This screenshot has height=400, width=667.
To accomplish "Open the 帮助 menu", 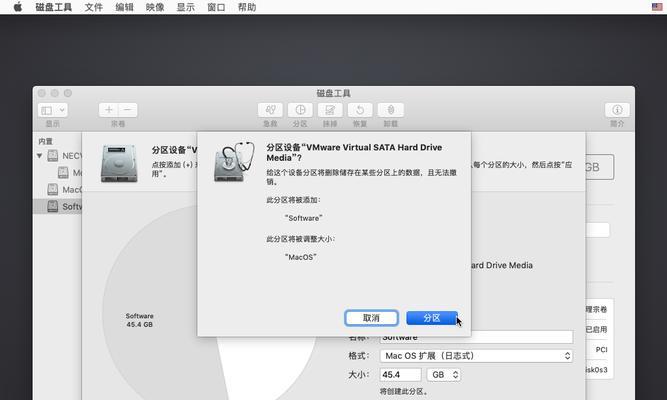I will (x=247, y=7).
